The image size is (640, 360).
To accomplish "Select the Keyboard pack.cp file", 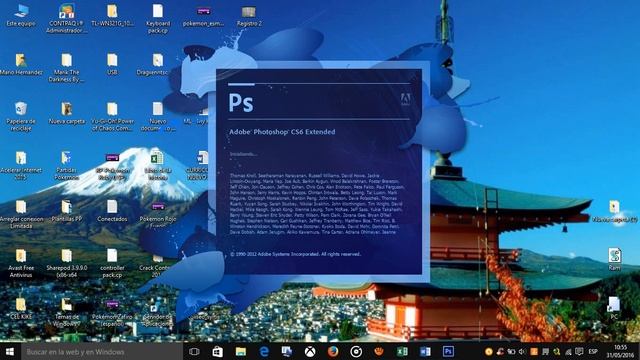I will point(158,19).
